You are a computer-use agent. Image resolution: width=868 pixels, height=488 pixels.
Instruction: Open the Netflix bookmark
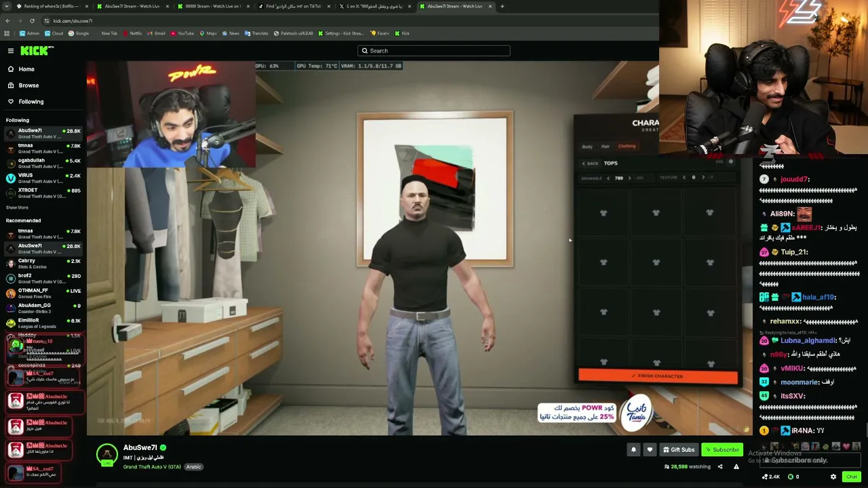(x=132, y=33)
